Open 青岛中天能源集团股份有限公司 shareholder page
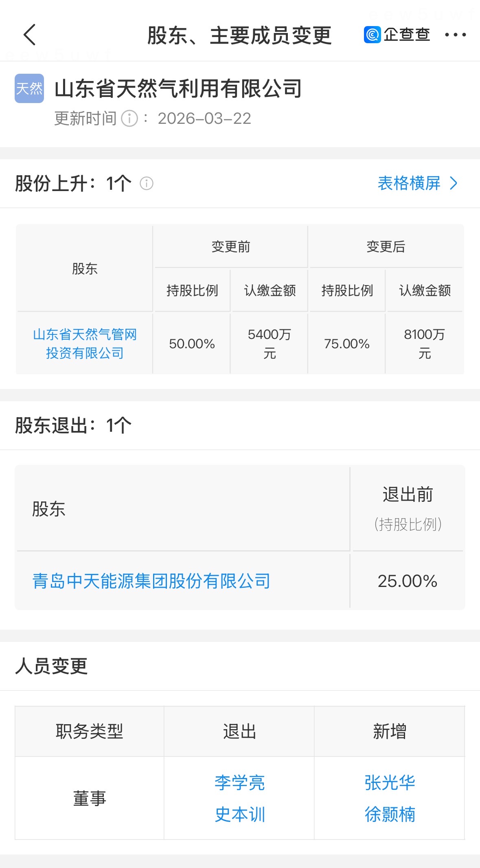 click(x=151, y=581)
